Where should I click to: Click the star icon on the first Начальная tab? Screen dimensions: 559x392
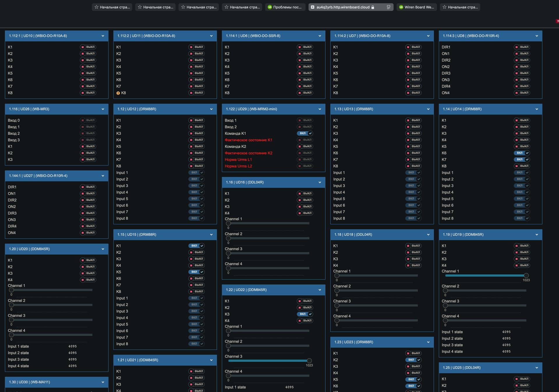click(x=96, y=7)
